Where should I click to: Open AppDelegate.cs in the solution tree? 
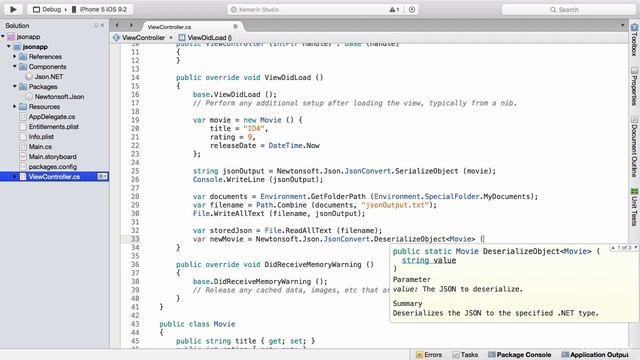click(51, 116)
